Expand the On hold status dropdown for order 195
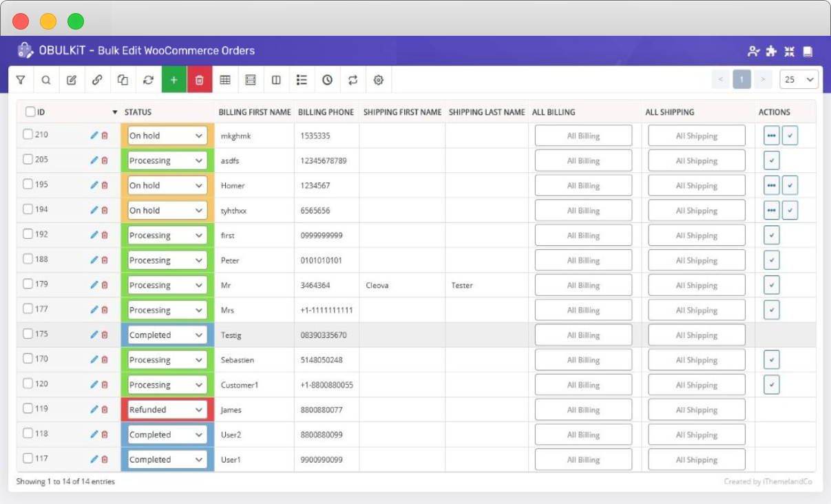Screen dimensions: 831x504 click(167, 185)
